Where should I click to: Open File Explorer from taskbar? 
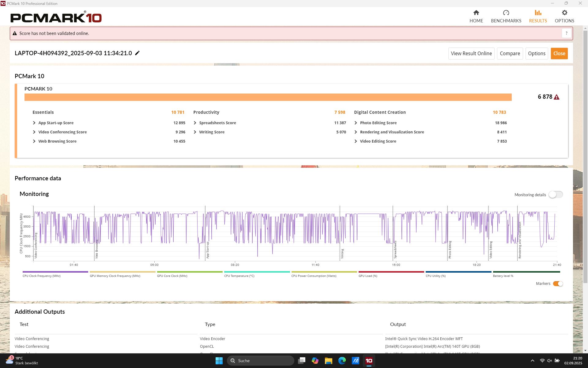pyautogui.click(x=328, y=361)
